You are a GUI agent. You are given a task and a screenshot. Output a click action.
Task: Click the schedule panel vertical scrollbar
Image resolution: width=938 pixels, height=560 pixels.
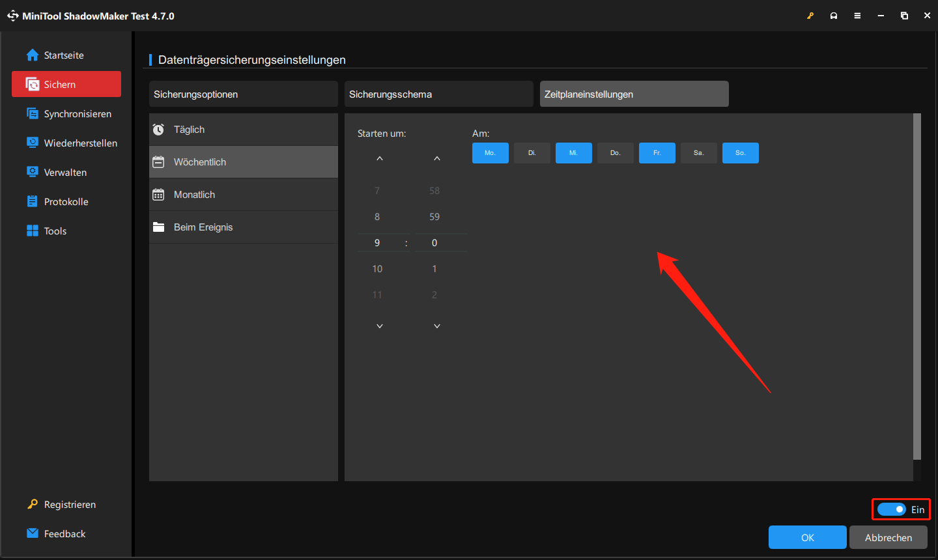tap(917, 287)
